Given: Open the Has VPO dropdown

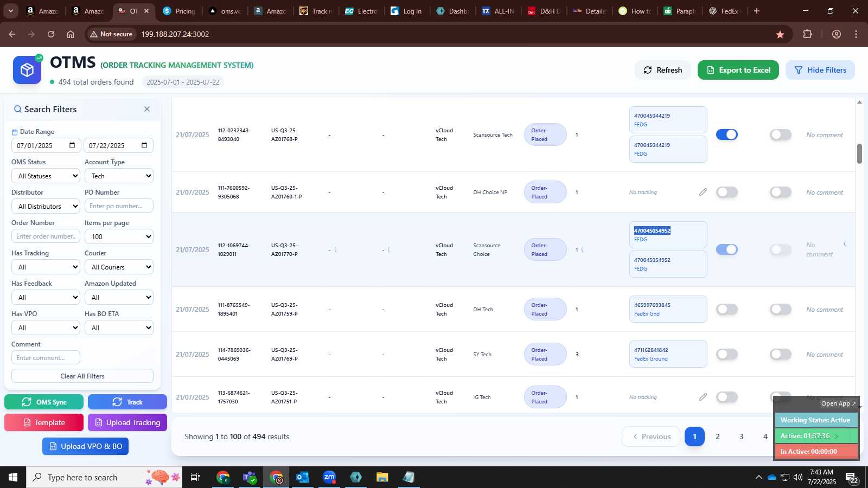Looking at the screenshot, I should coord(46,328).
